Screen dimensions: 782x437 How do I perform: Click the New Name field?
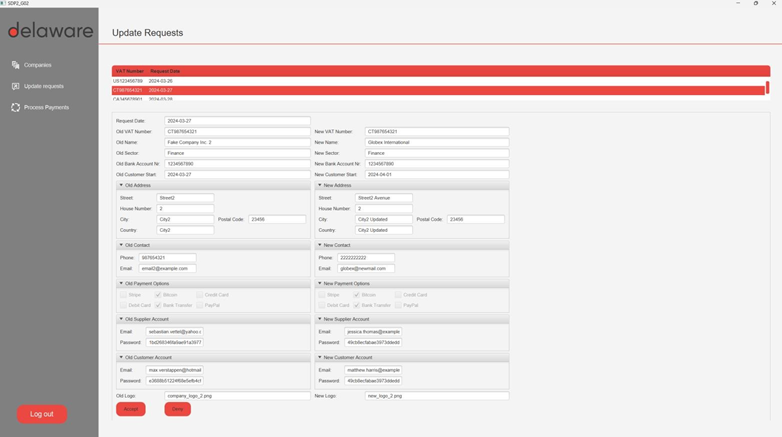pyautogui.click(x=437, y=142)
